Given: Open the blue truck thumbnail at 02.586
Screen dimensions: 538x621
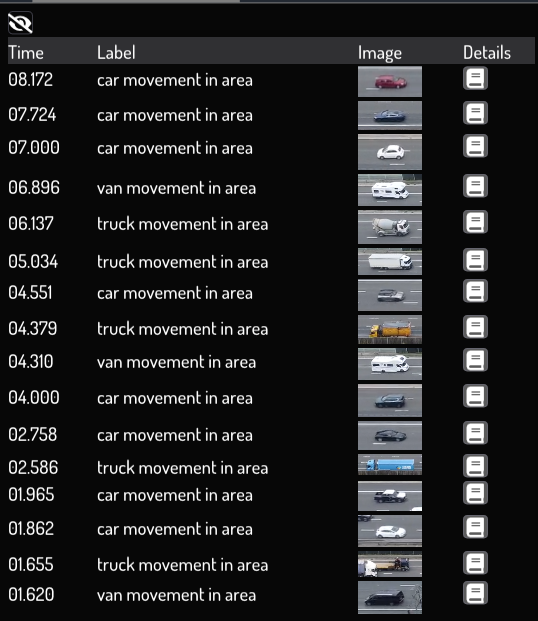Looking at the screenshot, I should click(390, 465).
